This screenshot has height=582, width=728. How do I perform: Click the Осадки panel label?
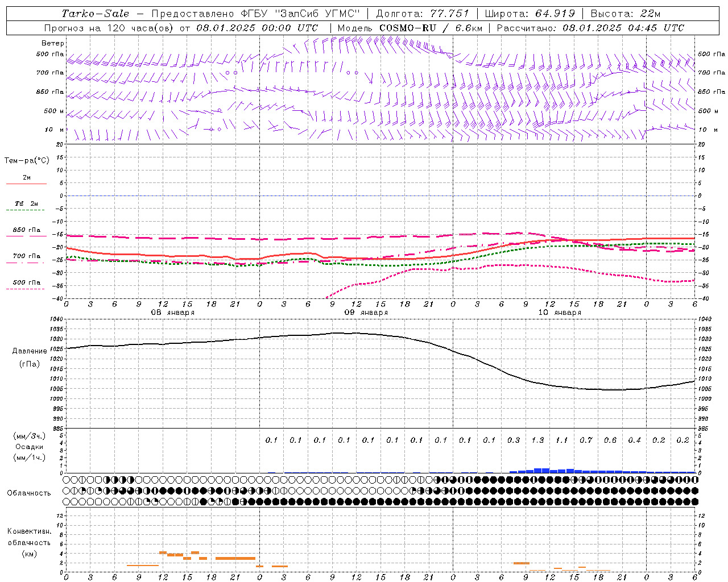pos(30,447)
